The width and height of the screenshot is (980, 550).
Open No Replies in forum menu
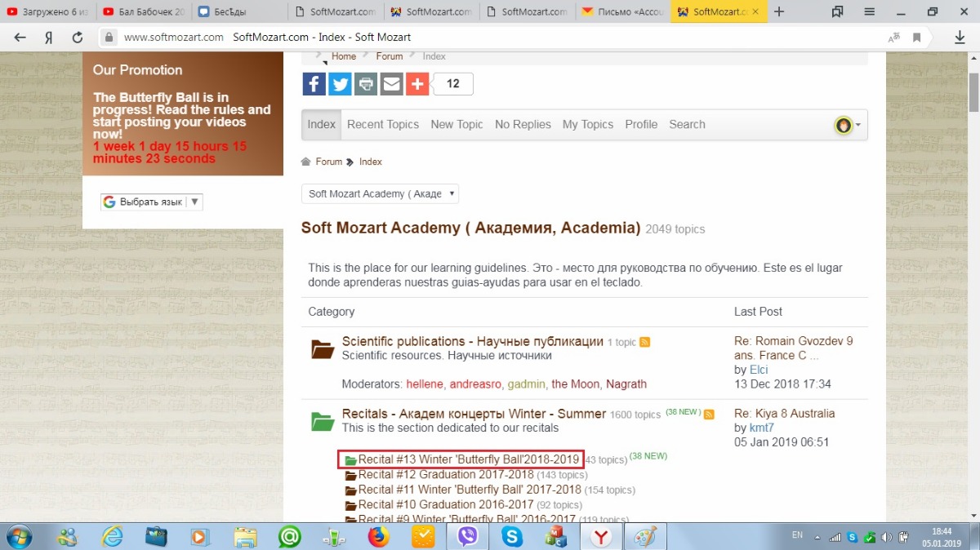pos(523,125)
